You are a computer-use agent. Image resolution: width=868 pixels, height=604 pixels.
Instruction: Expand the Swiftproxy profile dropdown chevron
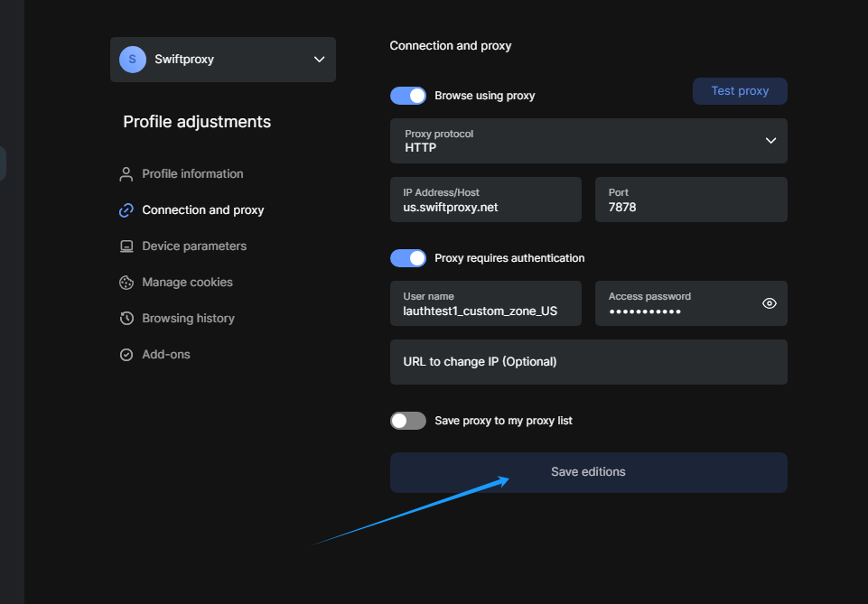tap(319, 60)
